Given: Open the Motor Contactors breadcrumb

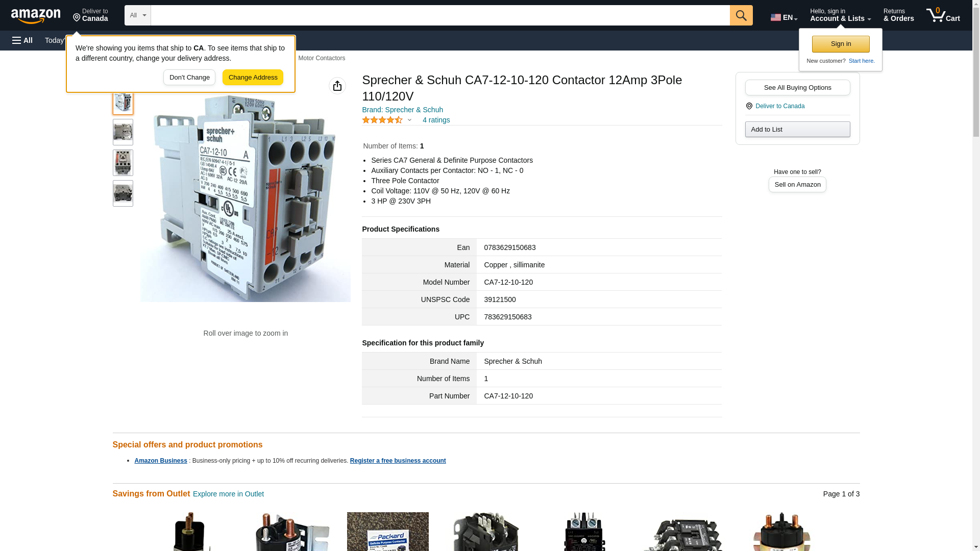Looking at the screenshot, I should [322, 58].
